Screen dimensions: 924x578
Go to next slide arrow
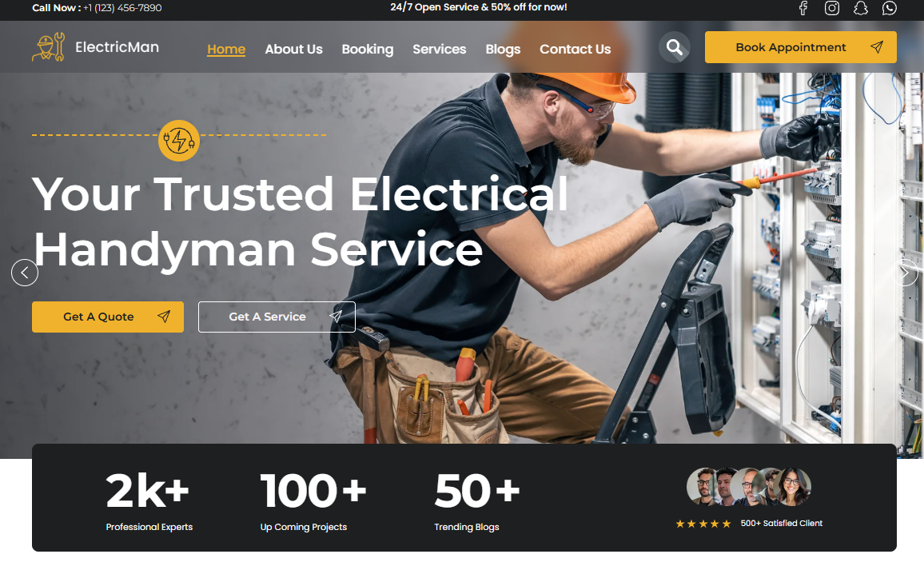click(905, 273)
